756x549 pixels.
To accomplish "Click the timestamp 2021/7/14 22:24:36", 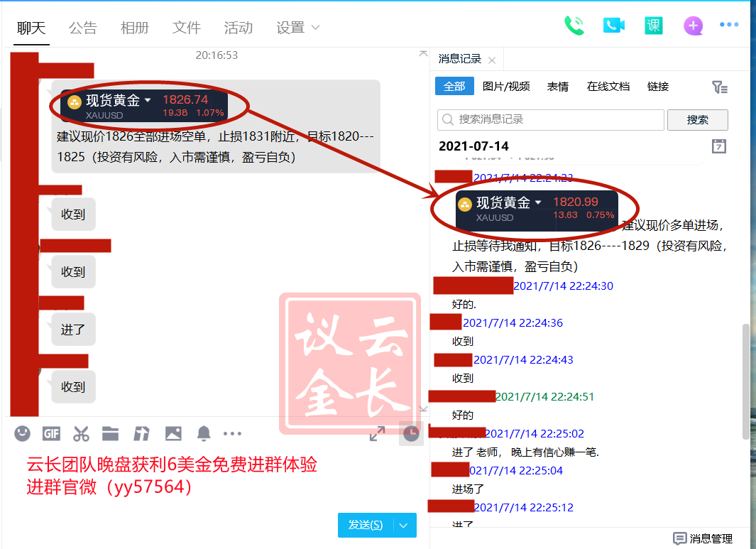I will (513, 322).
